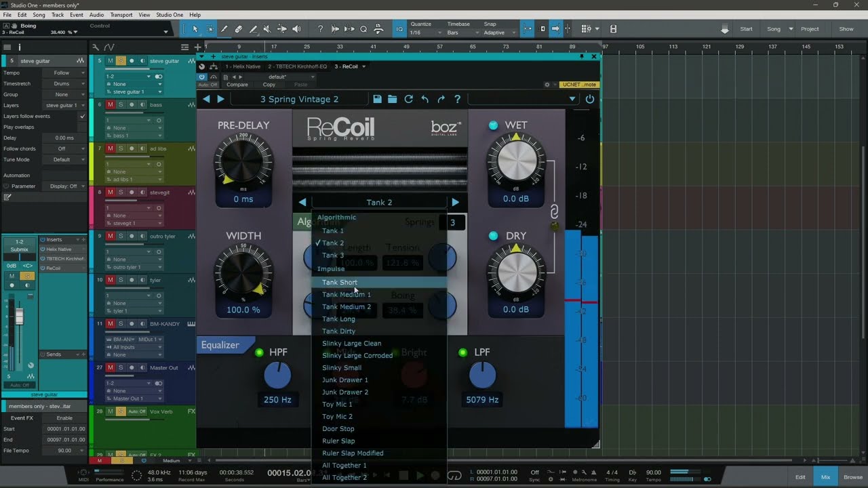
Task: Open the track wrench options
Action: [x=96, y=47]
